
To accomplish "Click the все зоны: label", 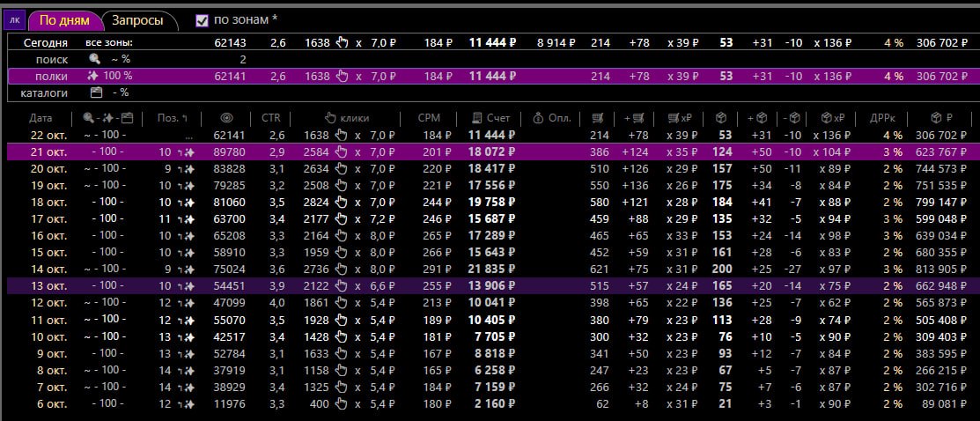I will tap(109, 43).
